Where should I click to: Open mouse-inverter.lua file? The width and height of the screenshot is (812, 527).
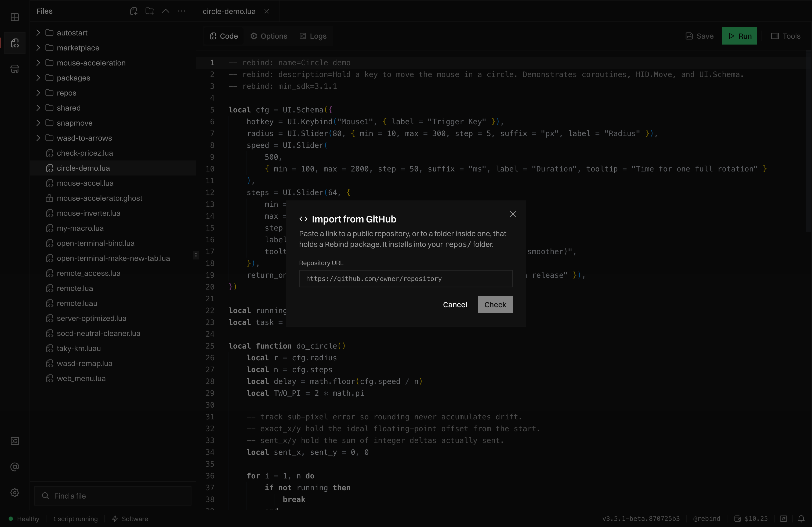point(113,213)
